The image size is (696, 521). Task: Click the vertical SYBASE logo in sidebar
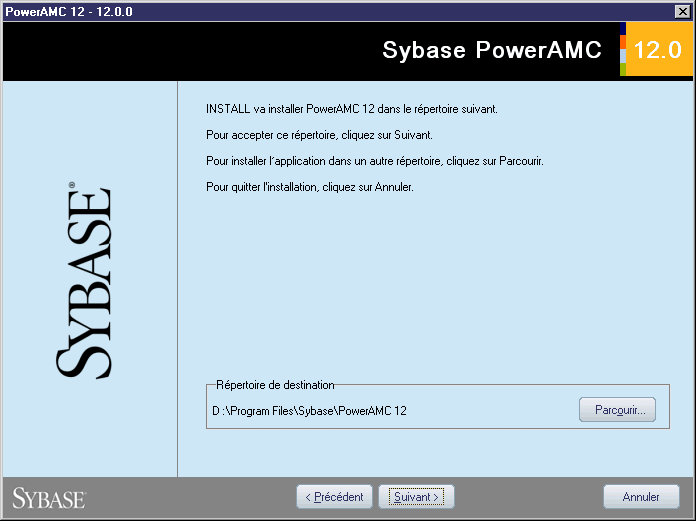click(84, 280)
